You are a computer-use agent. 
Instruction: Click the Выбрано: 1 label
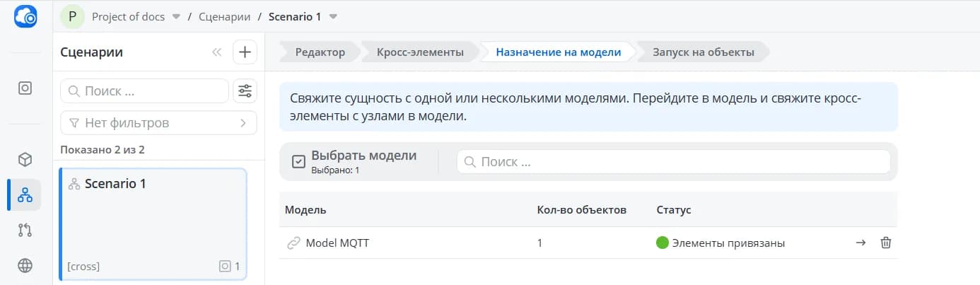335,170
